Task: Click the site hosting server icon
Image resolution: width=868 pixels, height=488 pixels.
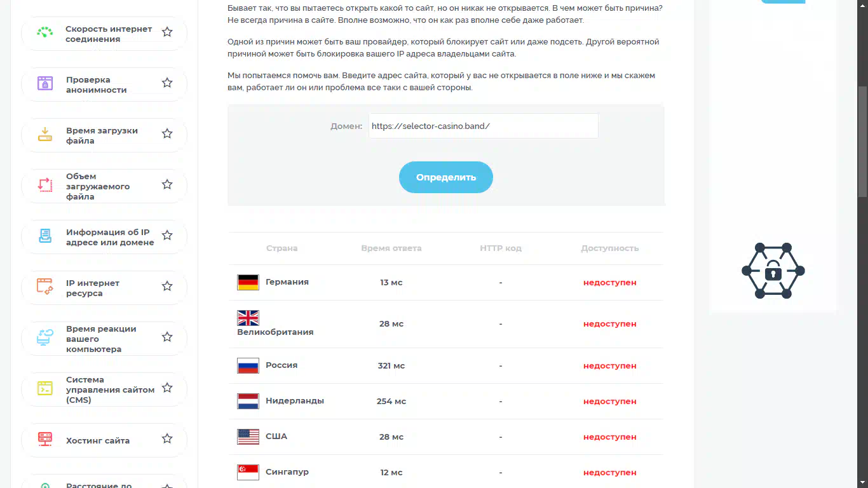Action: [44, 439]
